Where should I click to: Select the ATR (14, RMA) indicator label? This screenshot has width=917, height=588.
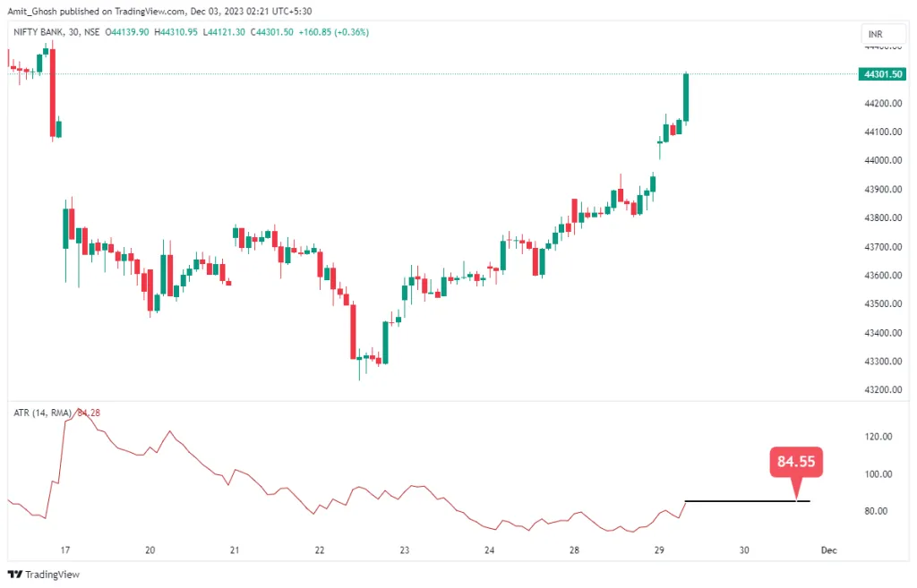click(41, 413)
